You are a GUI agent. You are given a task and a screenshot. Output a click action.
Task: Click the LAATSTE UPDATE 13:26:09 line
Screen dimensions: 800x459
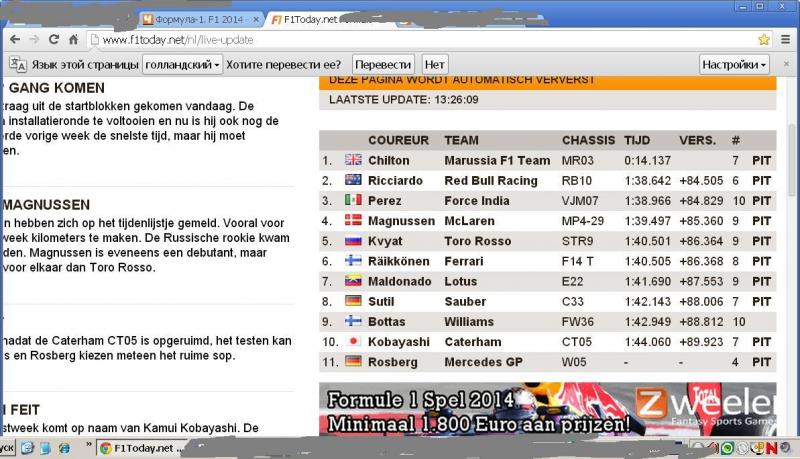[x=404, y=99]
